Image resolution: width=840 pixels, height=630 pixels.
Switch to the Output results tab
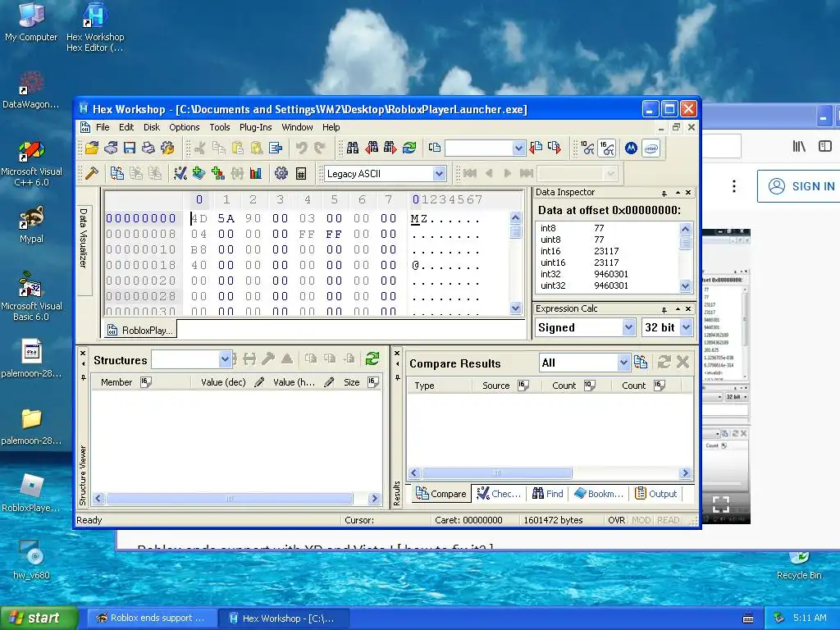(x=655, y=493)
